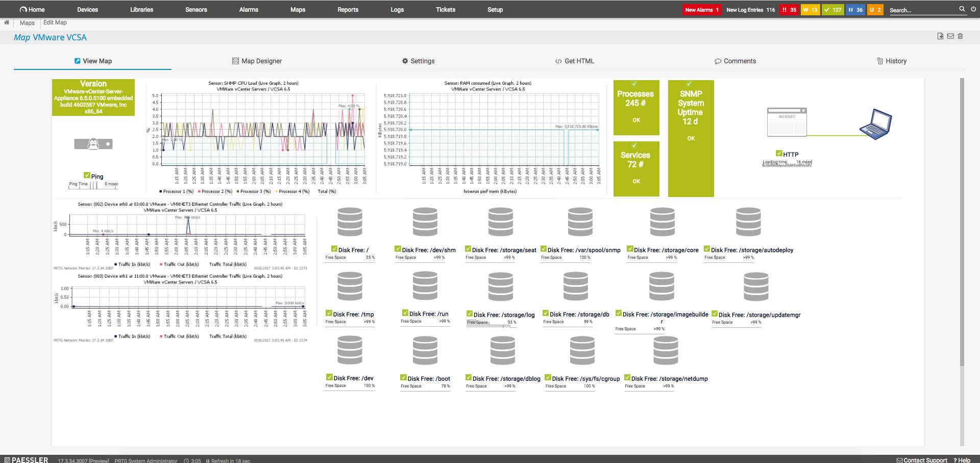Click the Maps breadcrumb link

click(x=27, y=22)
